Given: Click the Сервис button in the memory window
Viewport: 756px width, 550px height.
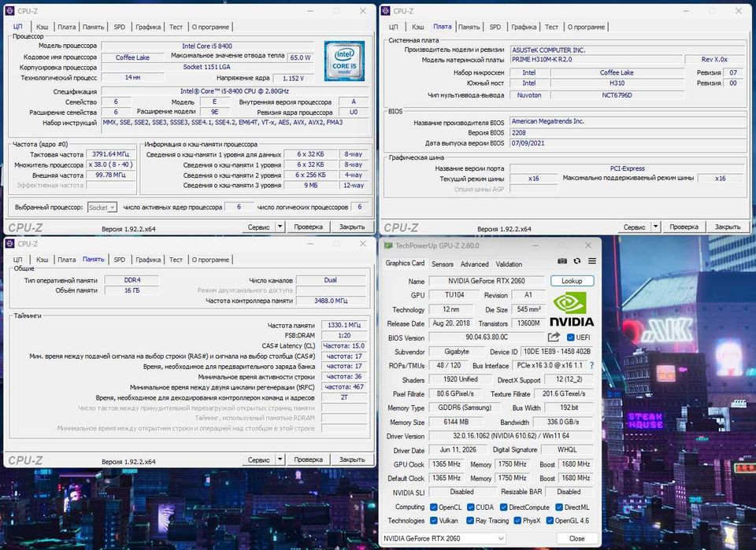Looking at the screenshot, I should (x=258, y=460).
